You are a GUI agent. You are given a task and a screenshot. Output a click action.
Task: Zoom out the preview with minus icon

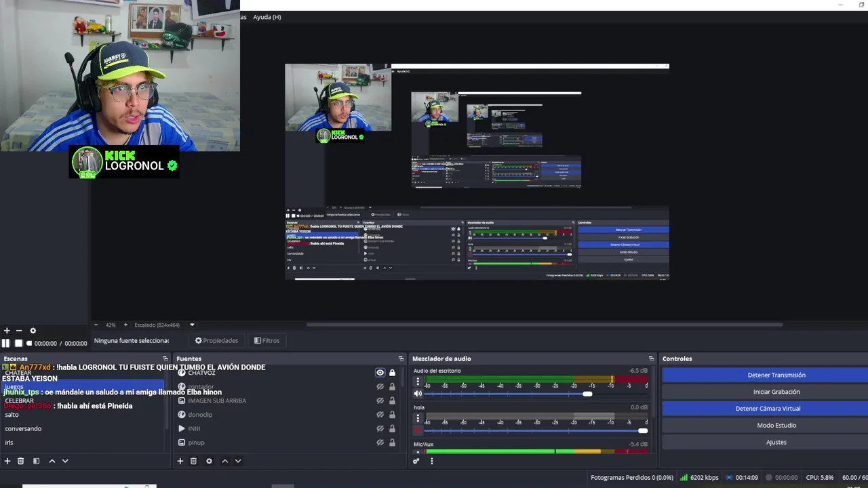click(96, 325)
